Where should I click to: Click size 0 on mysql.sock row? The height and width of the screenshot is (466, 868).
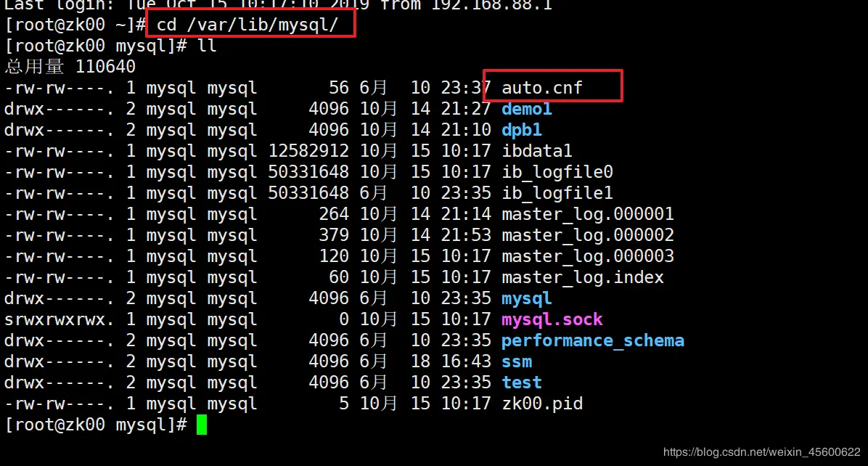tap(344, 319)
